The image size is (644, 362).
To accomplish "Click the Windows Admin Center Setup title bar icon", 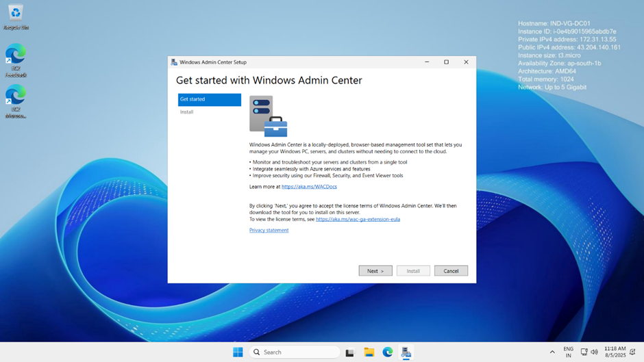I will 174,62.
